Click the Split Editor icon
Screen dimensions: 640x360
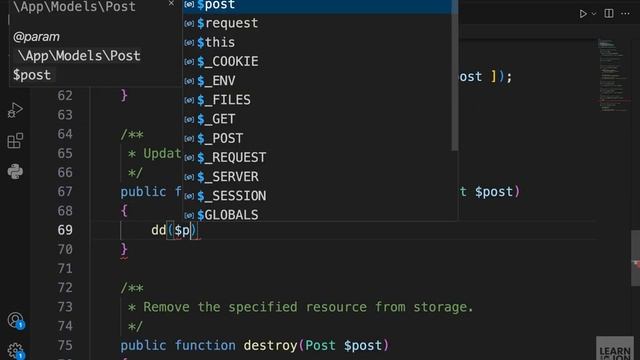[609, 13]
